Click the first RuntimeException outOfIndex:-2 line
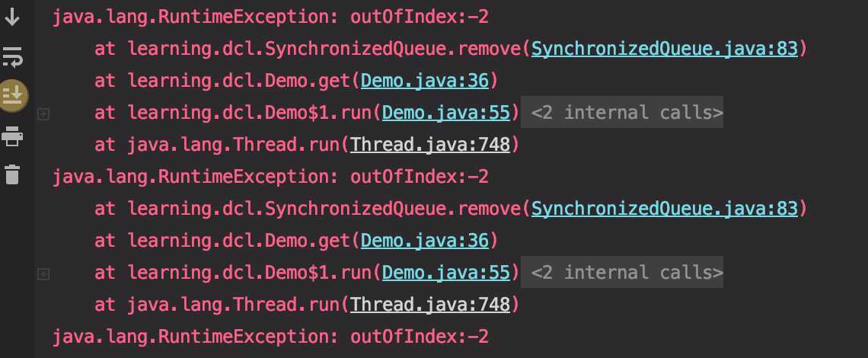 271,18
